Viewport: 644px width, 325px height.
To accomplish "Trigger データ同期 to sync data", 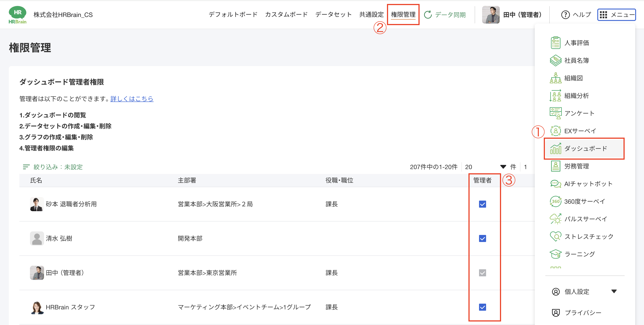I will tap(445, 15).
